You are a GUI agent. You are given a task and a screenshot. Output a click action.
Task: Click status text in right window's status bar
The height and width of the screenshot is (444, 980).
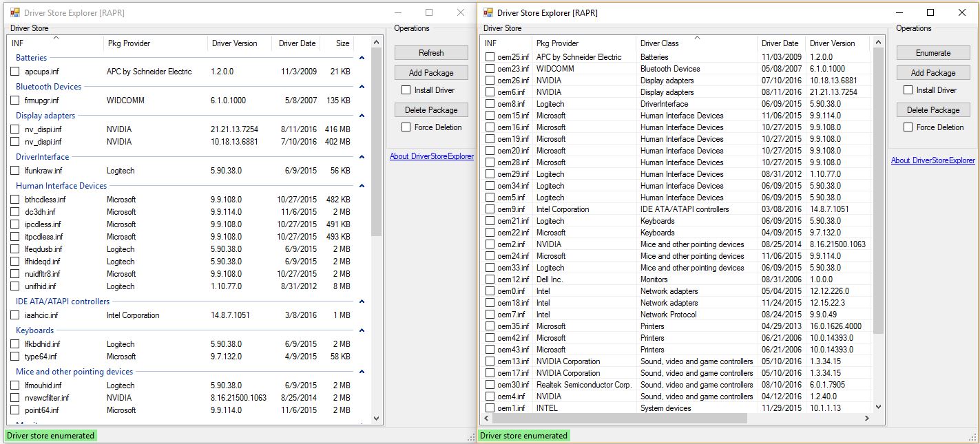pyautogui.click(x=523, y=435)
